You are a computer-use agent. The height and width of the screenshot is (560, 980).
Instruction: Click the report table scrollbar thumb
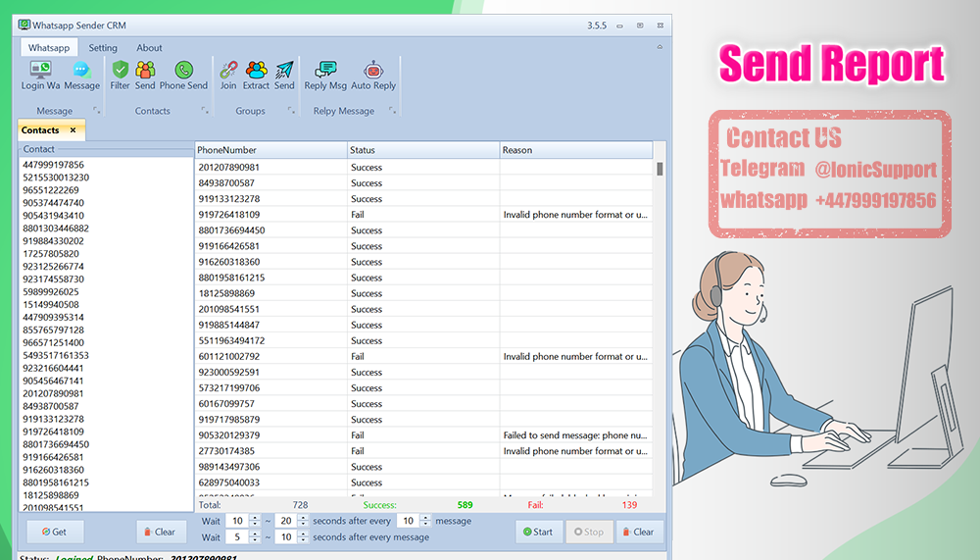(x=660, y=169)
